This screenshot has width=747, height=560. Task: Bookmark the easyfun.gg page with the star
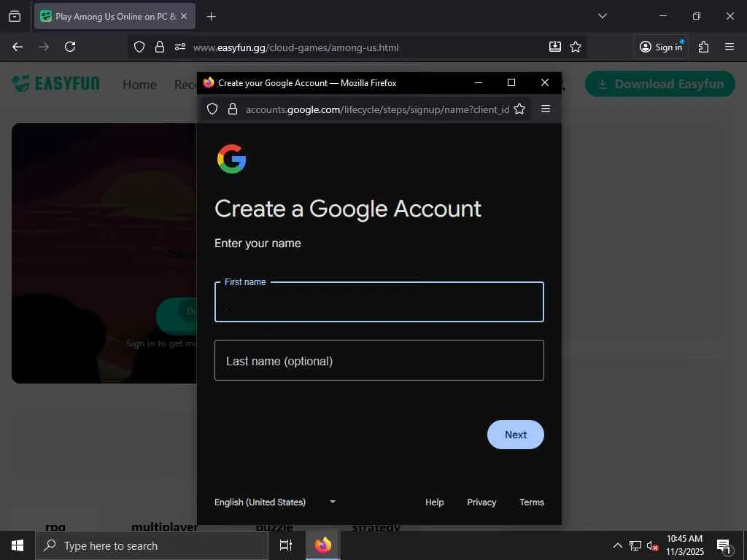pos(576,47)
